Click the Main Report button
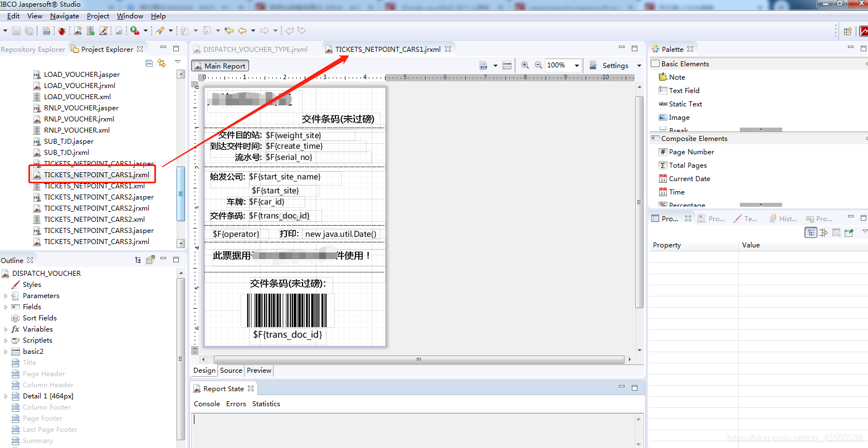 pos(220,66)
